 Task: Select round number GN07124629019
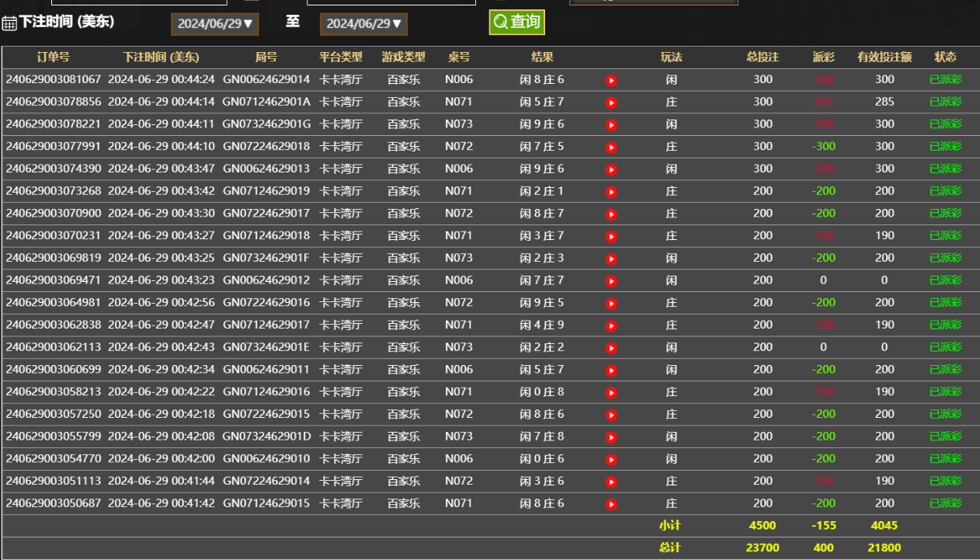(x=266, y=191)
